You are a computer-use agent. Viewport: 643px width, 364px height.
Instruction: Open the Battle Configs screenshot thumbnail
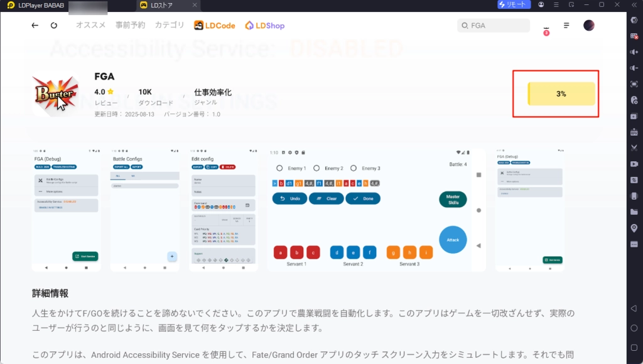145,210
